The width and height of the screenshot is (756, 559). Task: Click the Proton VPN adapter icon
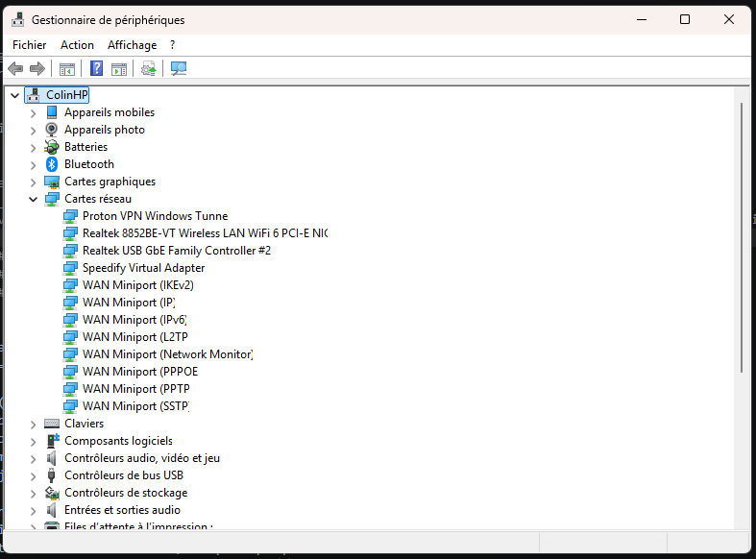(70, 216)
